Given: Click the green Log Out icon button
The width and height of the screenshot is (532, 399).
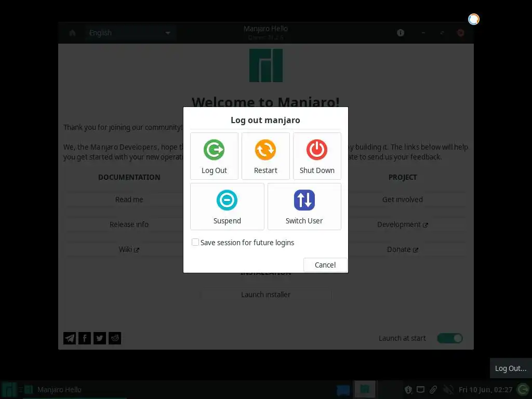Looking at the screenshot, I should point(214,156).
